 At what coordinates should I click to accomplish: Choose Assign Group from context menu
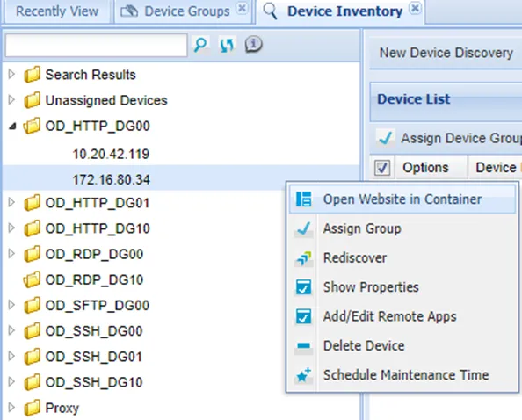tap(402, 228)
